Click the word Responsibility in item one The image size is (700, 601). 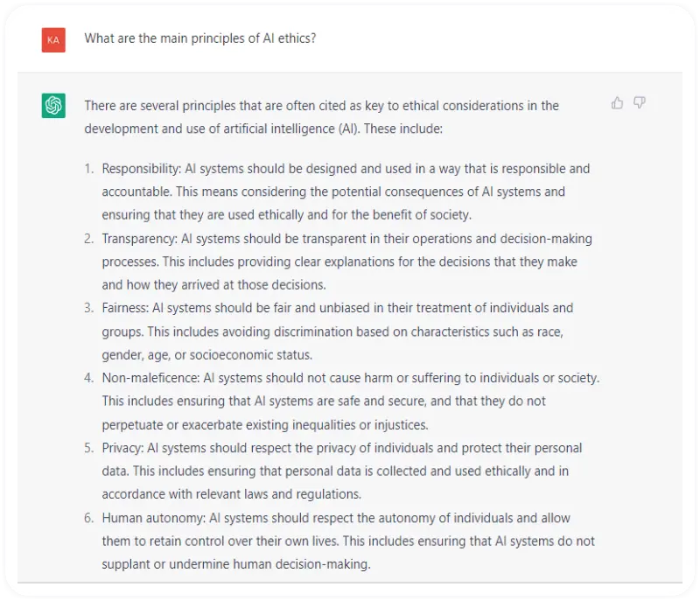(141, 169)
